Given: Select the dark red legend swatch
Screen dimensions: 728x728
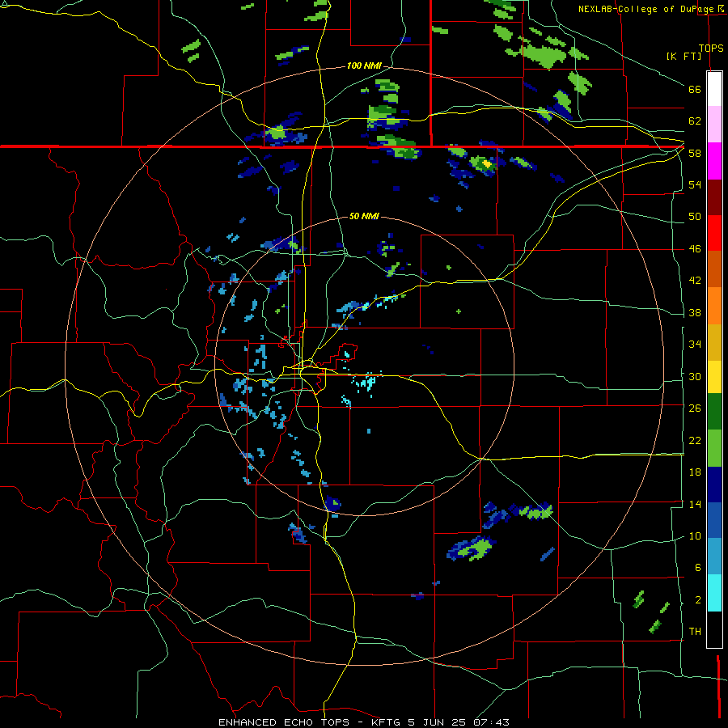Looking at the screenshot, I should pos(714,197).
